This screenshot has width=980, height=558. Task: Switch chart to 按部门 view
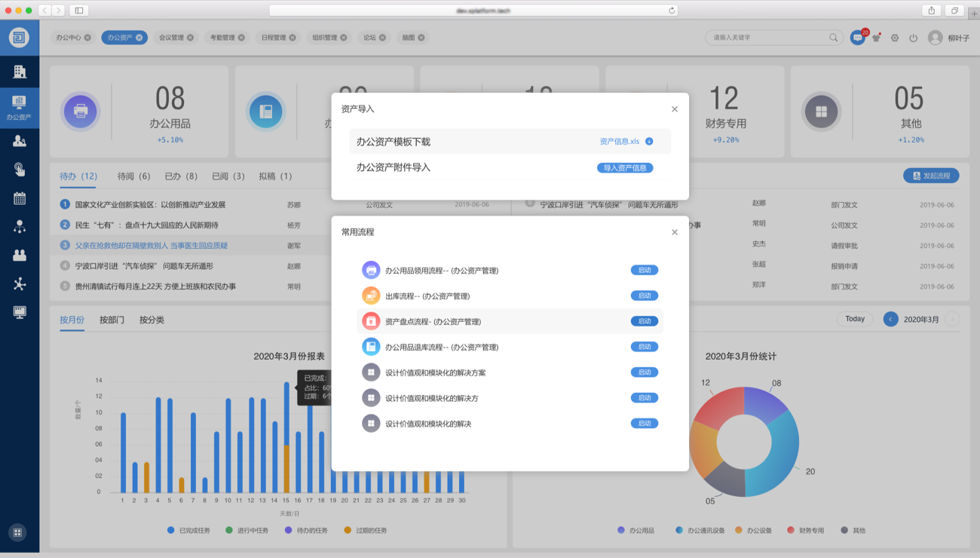(x=112, y=320)
